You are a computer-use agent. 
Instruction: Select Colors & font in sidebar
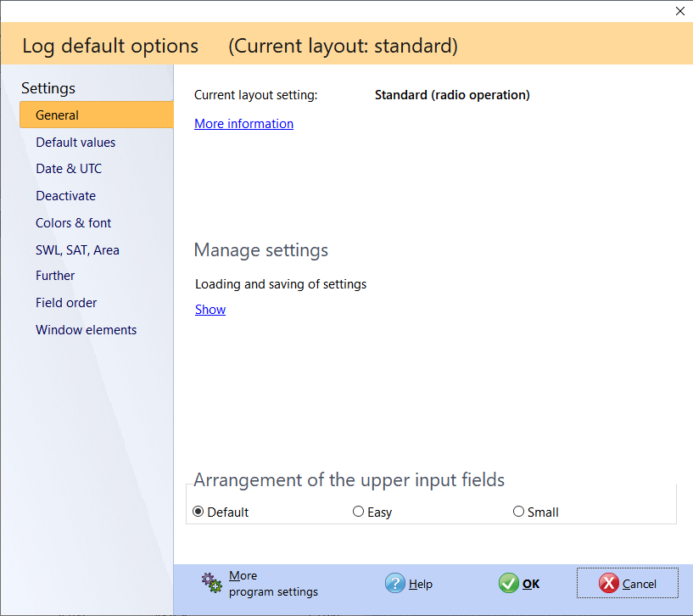(x=74, y=223)
